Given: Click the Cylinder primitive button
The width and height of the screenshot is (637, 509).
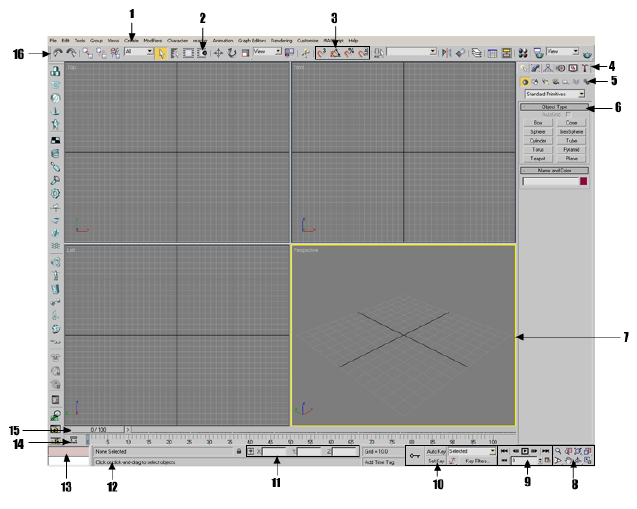Looking at the screenshot, I should click(x=538, y=141).
